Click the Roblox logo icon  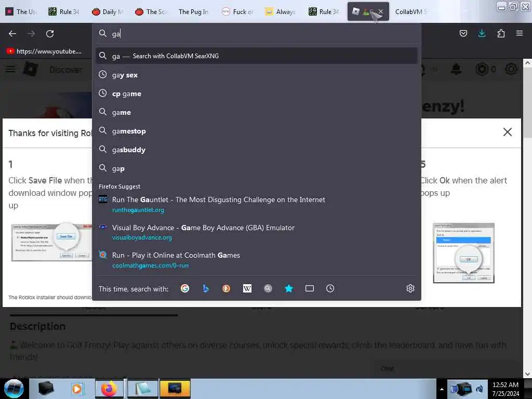(x=31, y=69)
